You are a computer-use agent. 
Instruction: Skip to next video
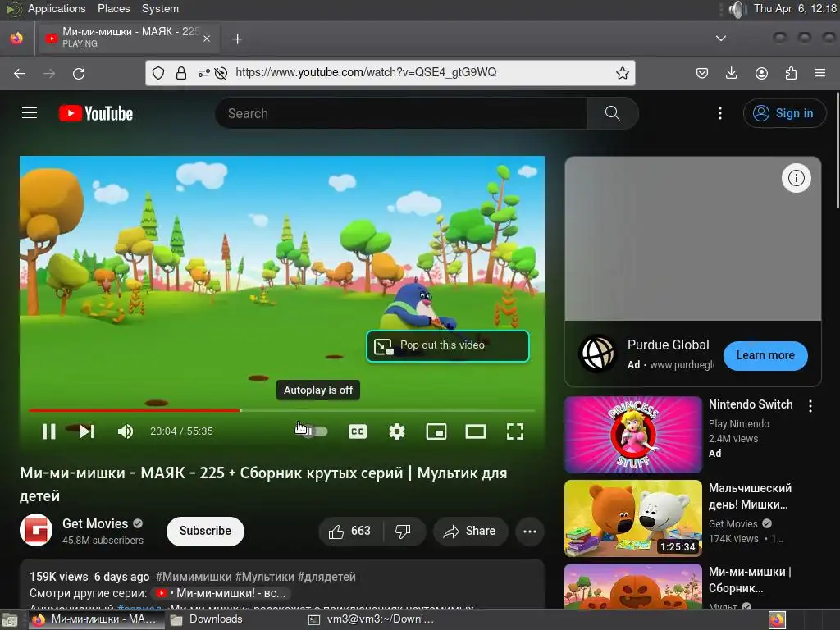coord(87,431)
